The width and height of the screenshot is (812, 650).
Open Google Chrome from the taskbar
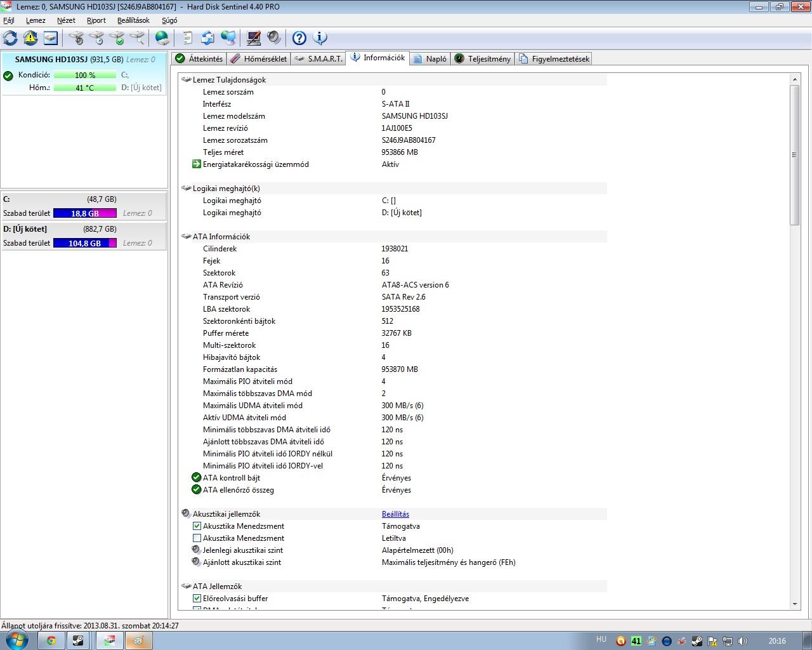point(51,640)
